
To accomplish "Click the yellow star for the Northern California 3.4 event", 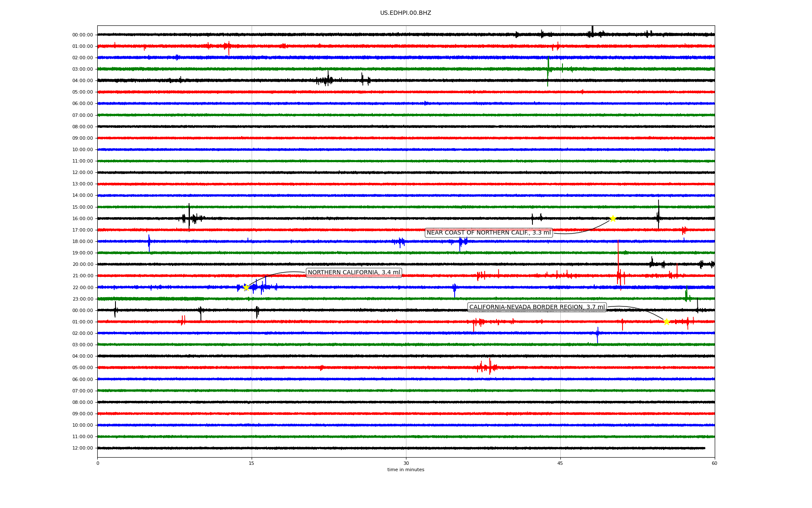I will click(x=246, y=287).
